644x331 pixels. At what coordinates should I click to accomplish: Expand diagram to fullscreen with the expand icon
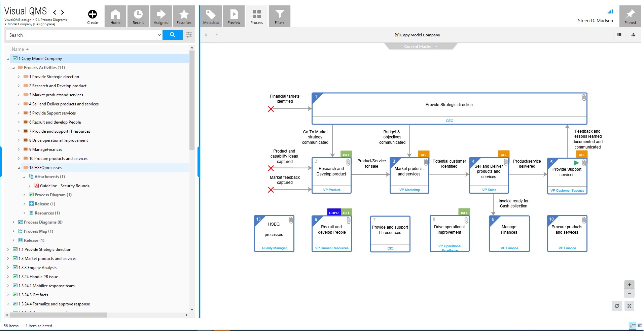630,306
